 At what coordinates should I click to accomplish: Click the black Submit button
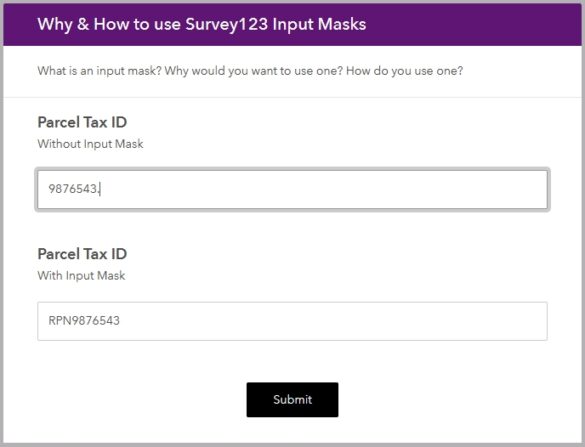click(x=292, y=400)
